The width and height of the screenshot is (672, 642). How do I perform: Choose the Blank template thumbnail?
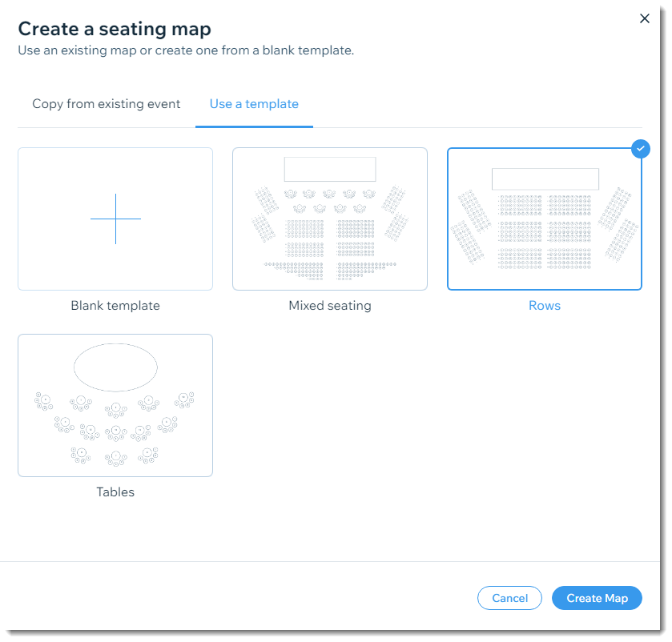click(115, 219)
